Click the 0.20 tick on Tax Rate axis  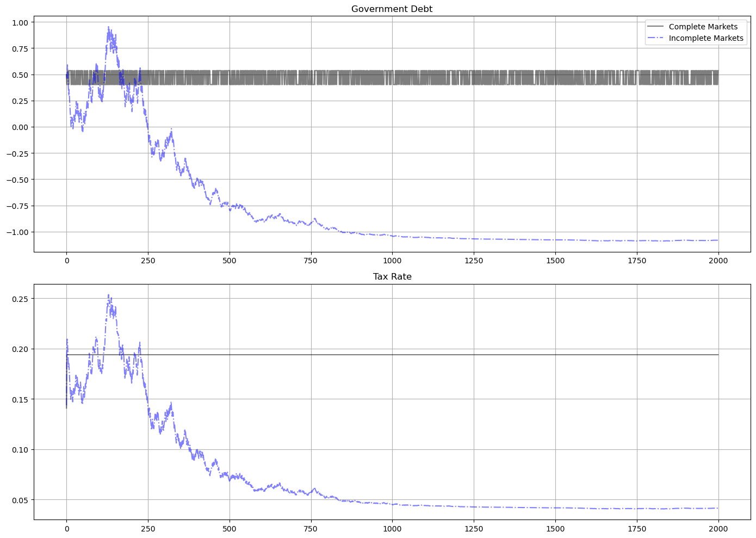tap(19, 349)
